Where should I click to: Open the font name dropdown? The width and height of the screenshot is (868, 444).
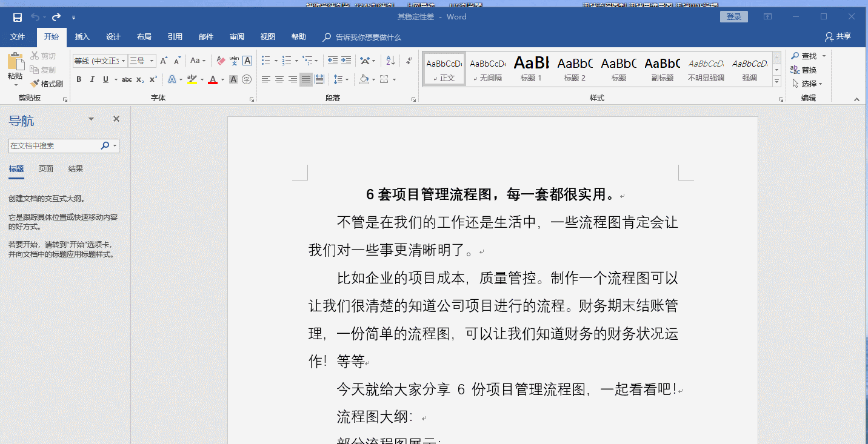tap(124, 61)
